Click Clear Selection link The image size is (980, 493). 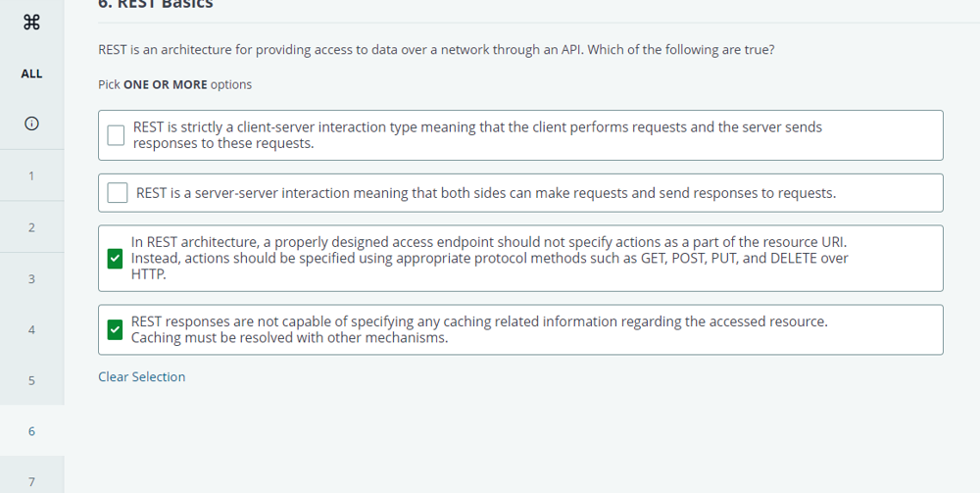[142, 376]
